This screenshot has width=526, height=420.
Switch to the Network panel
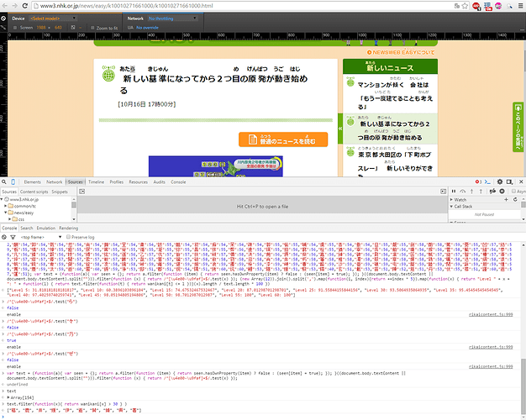[x=55, y=181]
